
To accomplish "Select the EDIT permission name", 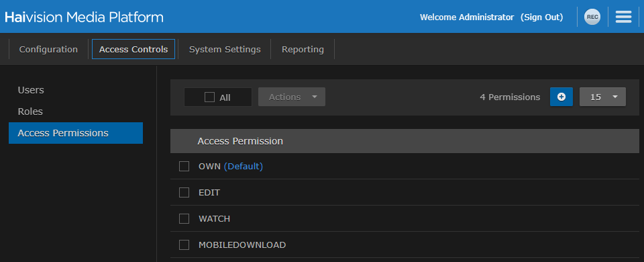I will [209, 193].
